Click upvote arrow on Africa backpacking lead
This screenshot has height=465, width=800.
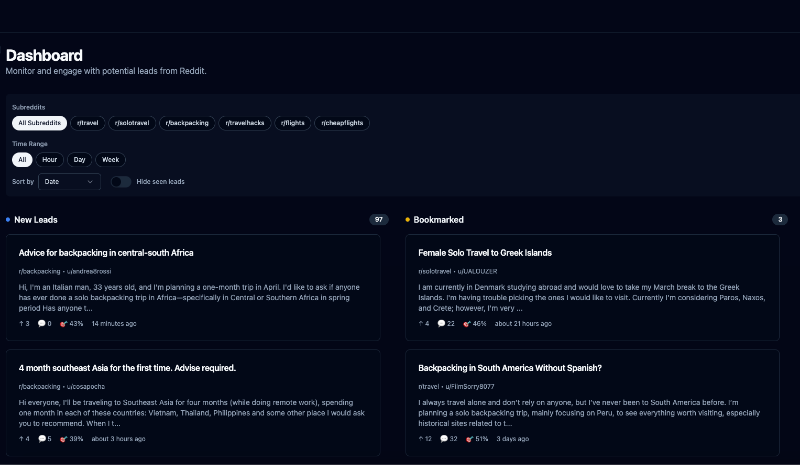point(21,324)
